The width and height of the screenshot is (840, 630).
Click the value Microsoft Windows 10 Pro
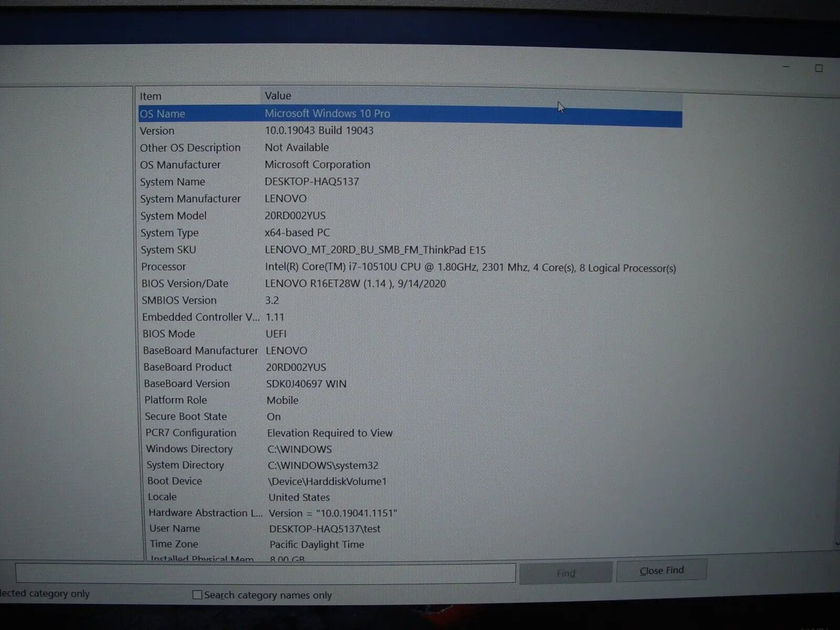[x=327, y=113]
